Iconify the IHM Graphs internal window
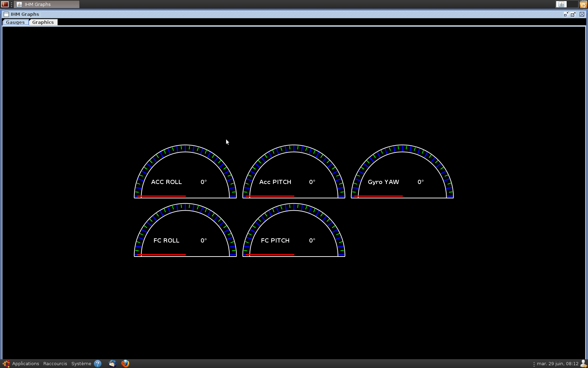Screen dimensions: 588x368 [x=566, y=14]
